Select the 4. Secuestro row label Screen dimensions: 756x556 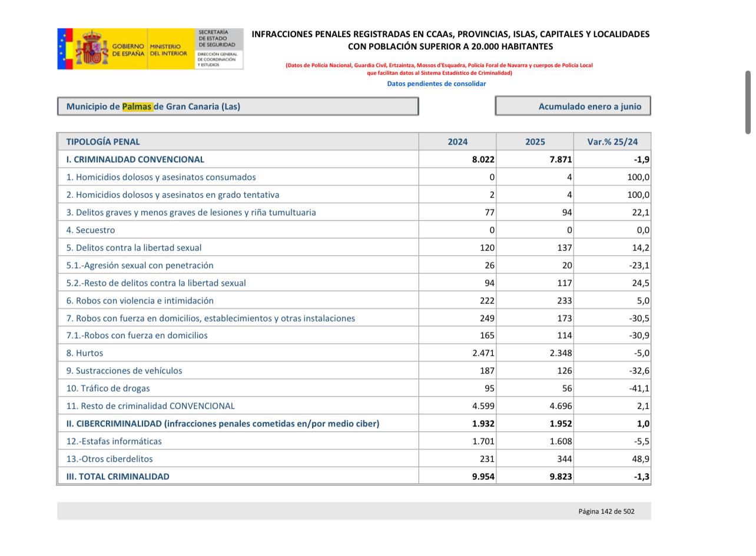(x=91, y=230)
